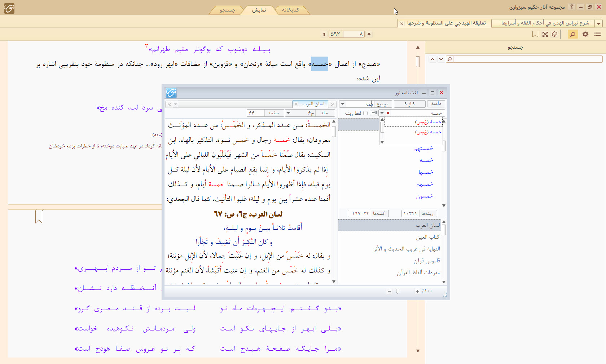
Task: Open the جلد volume dropdown
Action: coord(288,113)
